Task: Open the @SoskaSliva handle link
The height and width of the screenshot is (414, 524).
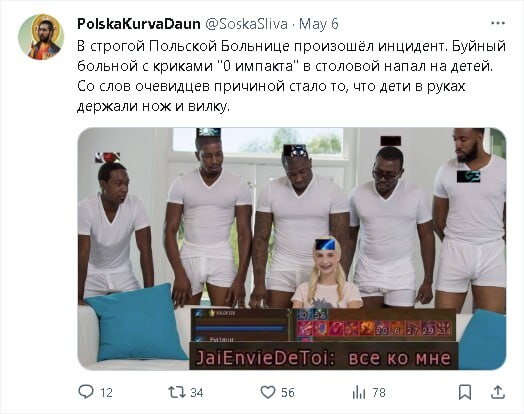Action: [x=246, y=24]
